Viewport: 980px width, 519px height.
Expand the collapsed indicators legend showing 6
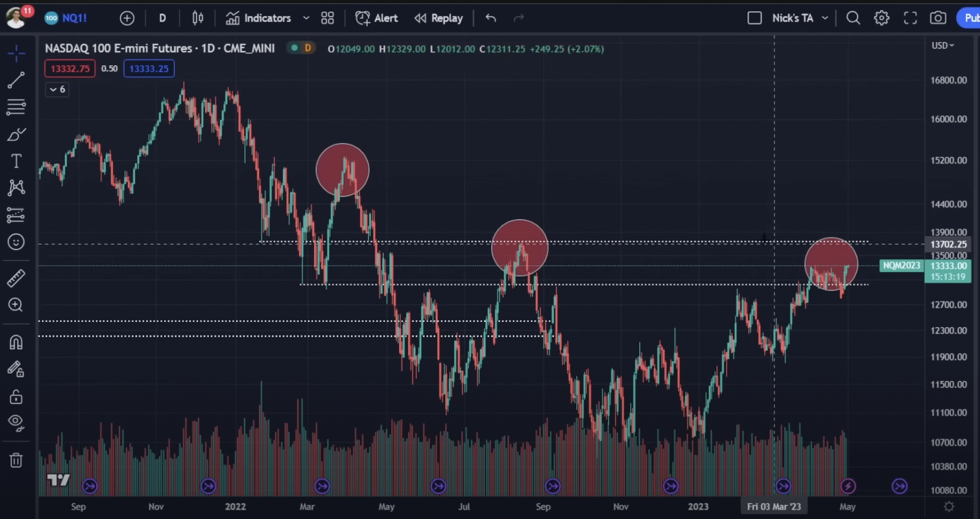[57, 89]
